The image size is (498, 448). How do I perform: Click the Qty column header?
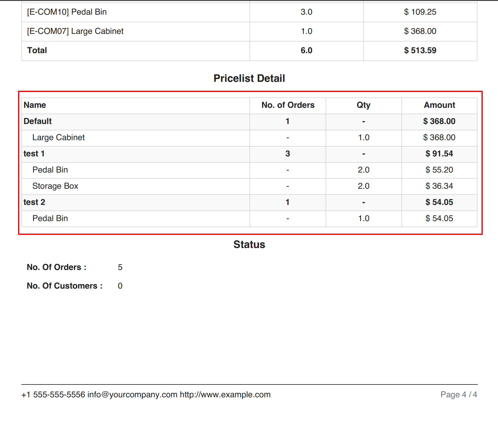click(363, 105)
